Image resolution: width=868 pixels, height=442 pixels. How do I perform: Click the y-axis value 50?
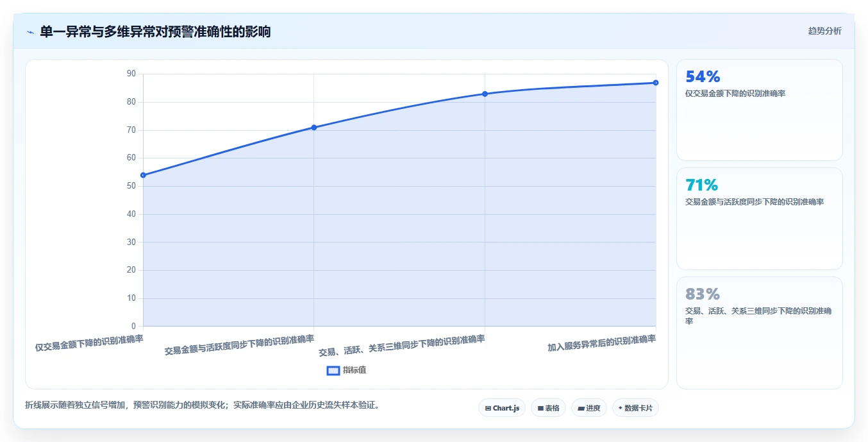coord(131,186)
